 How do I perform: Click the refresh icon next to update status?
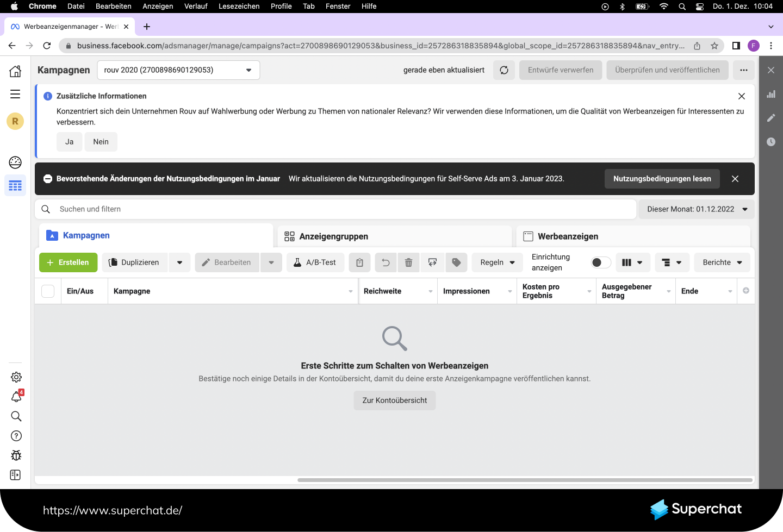click(504, 70)
